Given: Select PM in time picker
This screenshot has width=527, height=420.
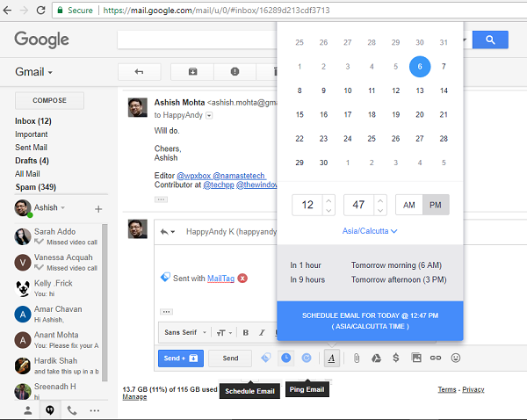Looking at the screenshot, I should tap(436, 205).
